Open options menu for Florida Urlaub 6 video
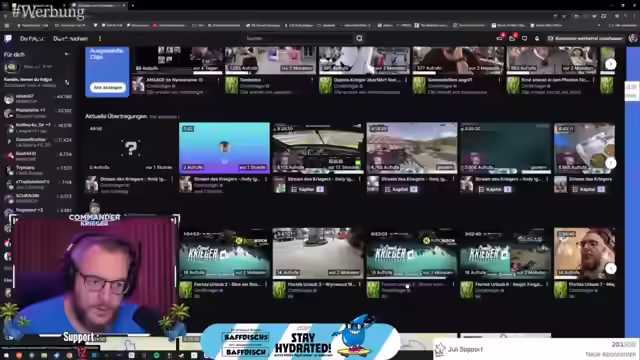The image size is (640, 360). 547,284
